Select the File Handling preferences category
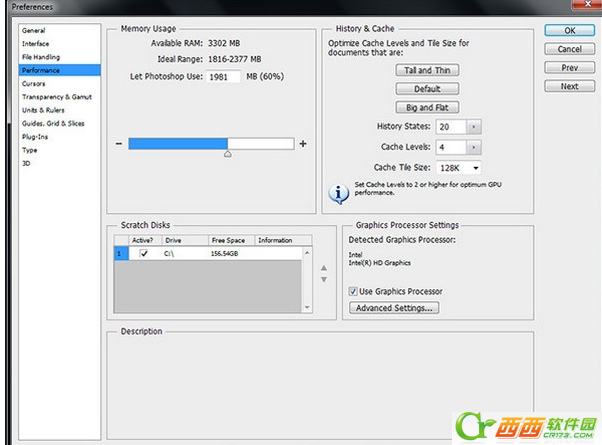Screen dimensions: 602x445 (60, 57)
